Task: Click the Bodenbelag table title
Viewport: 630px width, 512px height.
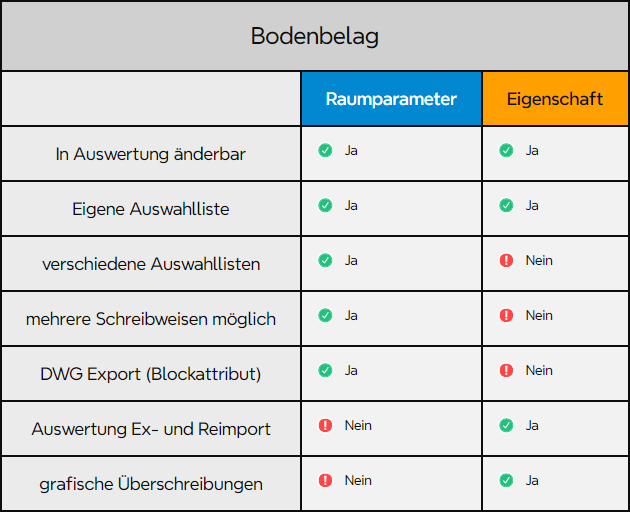Action: 315,36
